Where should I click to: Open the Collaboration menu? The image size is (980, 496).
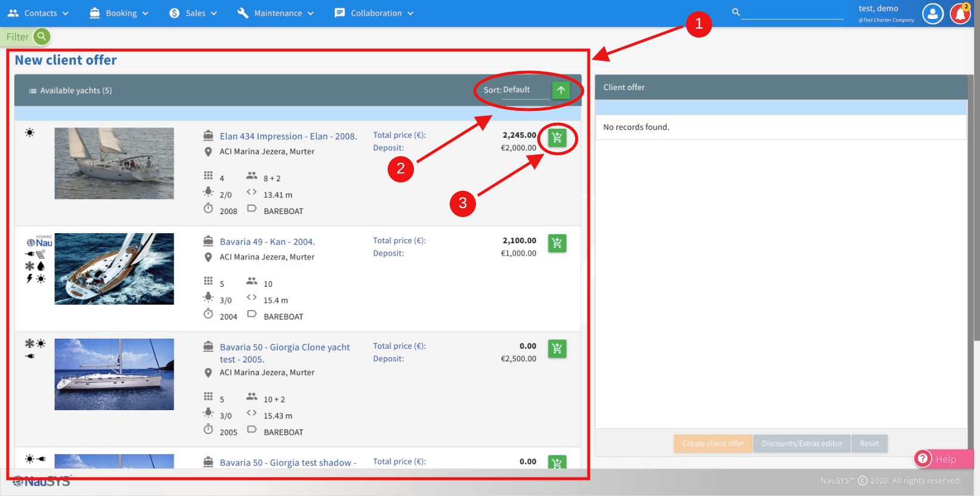click(x=374, y=13)
